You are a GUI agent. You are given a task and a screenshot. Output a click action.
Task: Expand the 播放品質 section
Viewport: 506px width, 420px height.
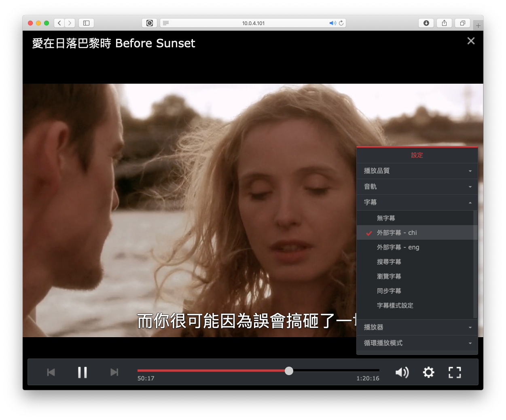417,171
